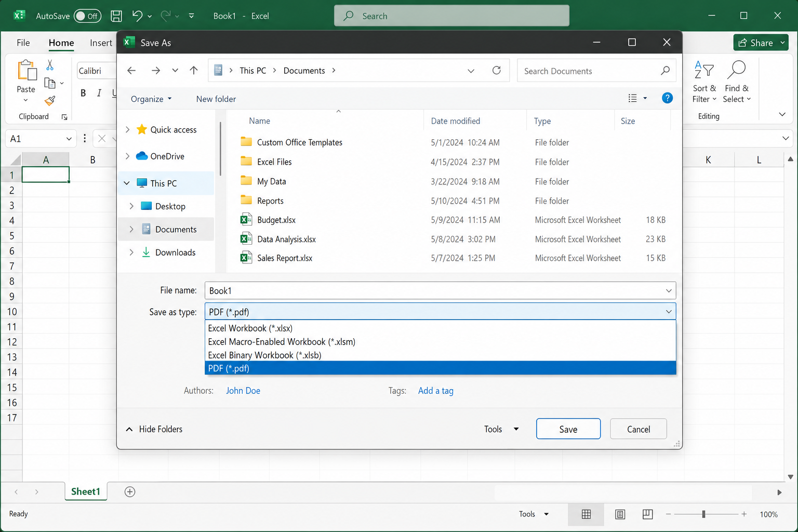Click the Format Painter brush icon
Viewport: 798px width, 532px height.
(50, 100)
